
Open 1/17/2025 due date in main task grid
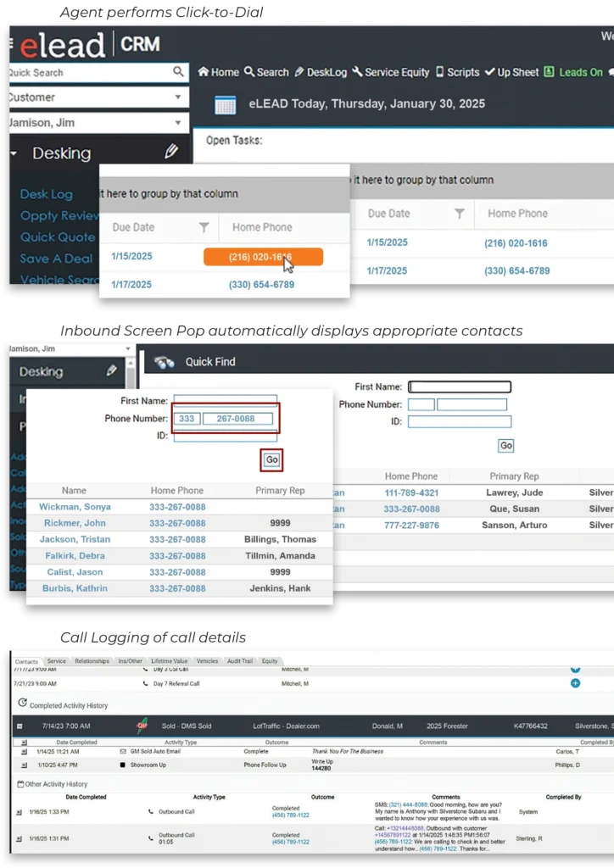[x=387, y=270]
